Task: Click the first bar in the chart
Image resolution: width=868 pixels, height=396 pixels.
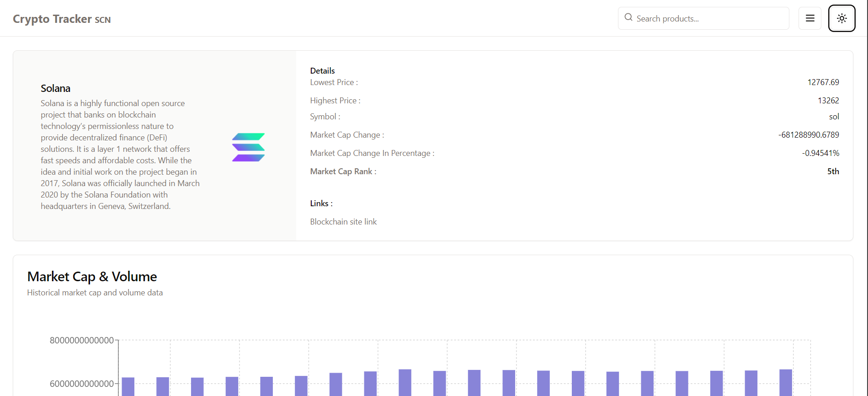Action: coord(128,386)
